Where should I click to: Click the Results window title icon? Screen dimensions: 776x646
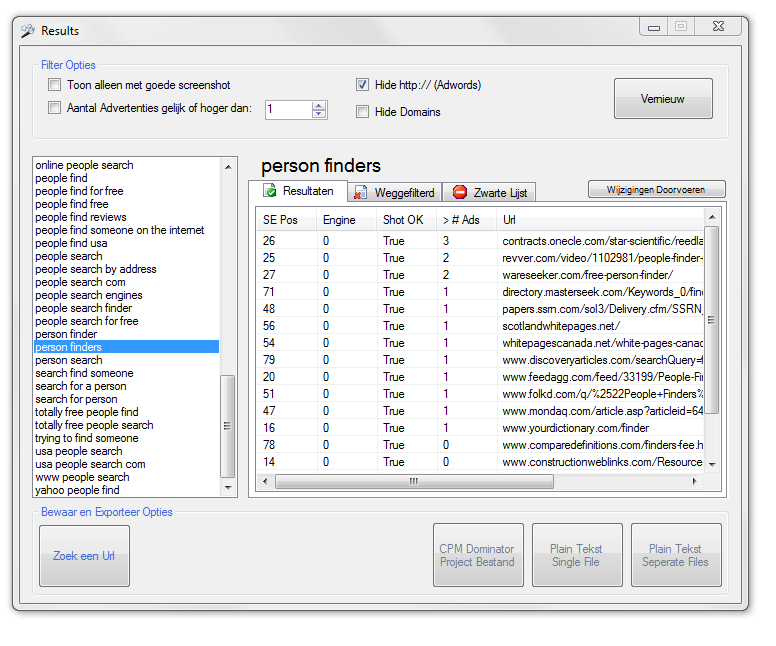[x=28, y=31]
